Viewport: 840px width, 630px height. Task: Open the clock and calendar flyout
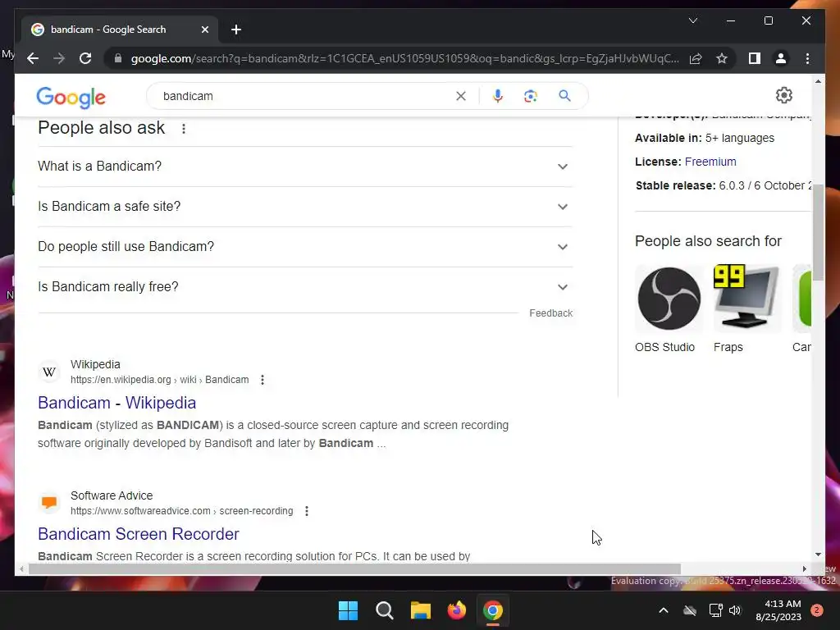point(778,610)
